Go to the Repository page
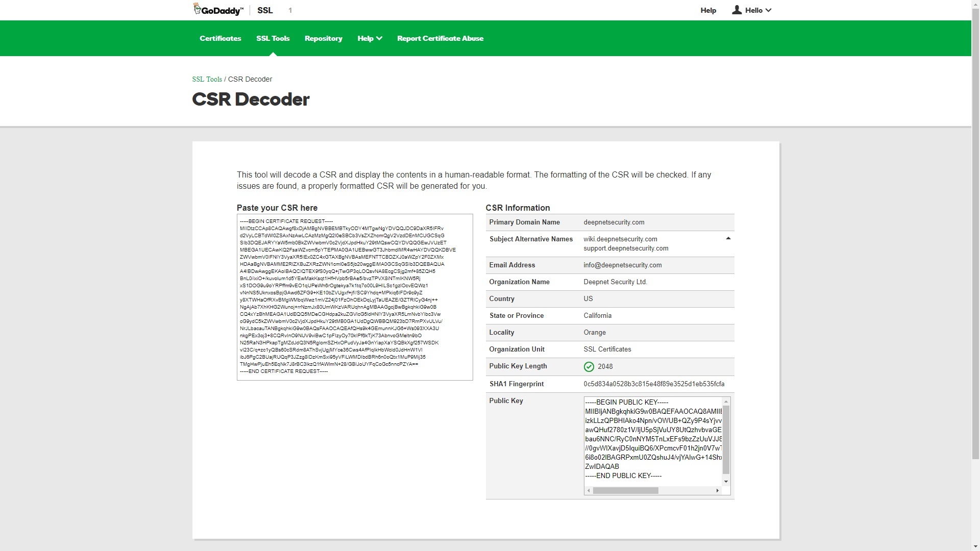The height and width of the screenshot is (551, 980). click(323, 38)
